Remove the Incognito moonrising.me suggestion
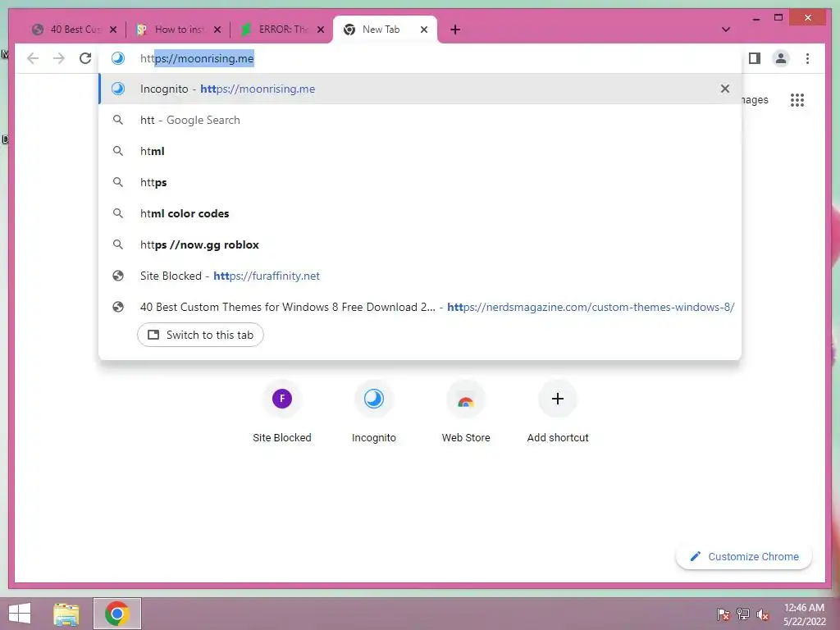The image size is (840, 630). point(725,89)
